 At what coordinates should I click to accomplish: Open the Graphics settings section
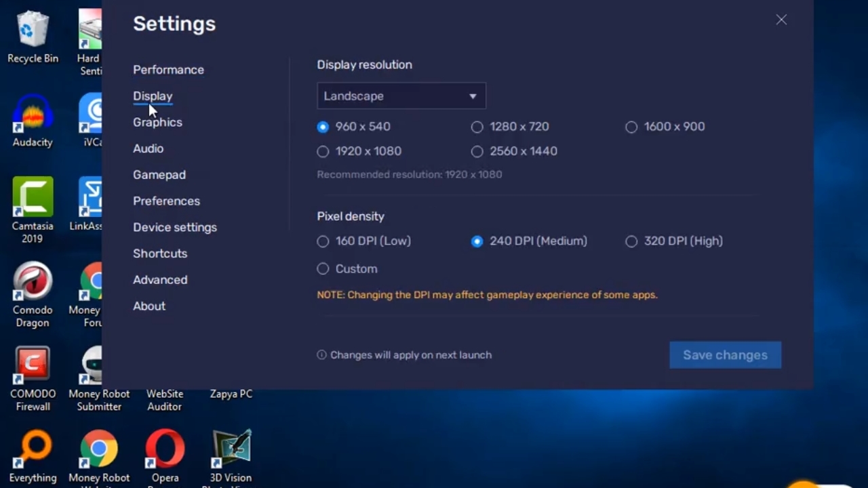pyautogui.click(x=157, y=123)
